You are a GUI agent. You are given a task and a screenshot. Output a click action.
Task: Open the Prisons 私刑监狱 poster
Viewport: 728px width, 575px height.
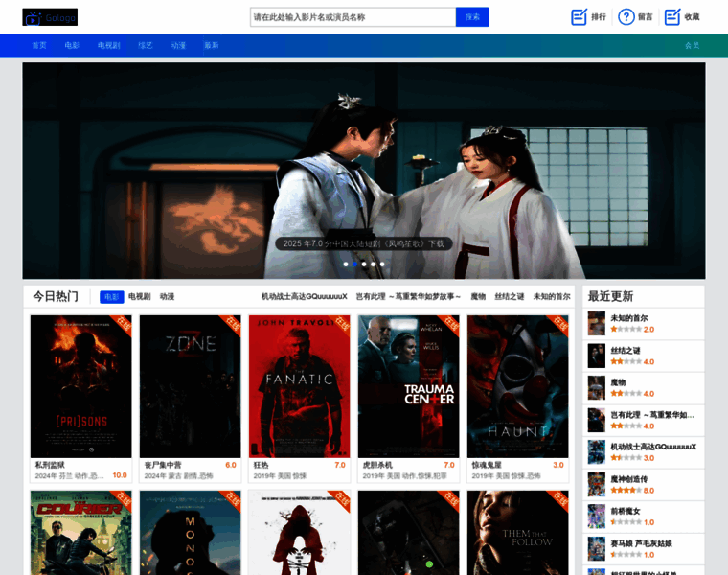[x=80, y=386]
